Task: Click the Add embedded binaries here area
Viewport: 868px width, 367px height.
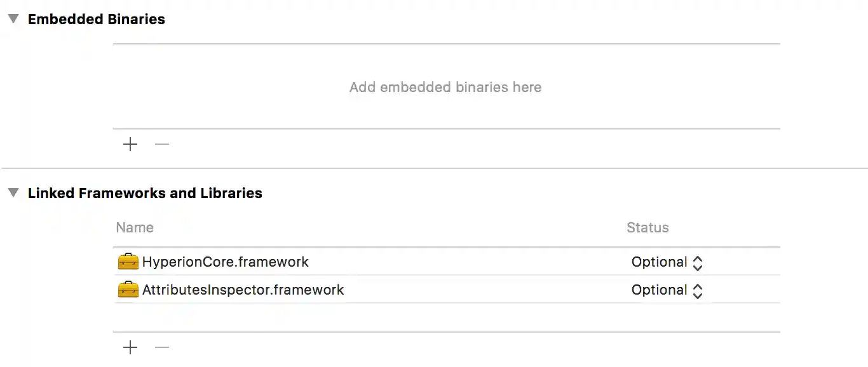Action: pos(445,87)
